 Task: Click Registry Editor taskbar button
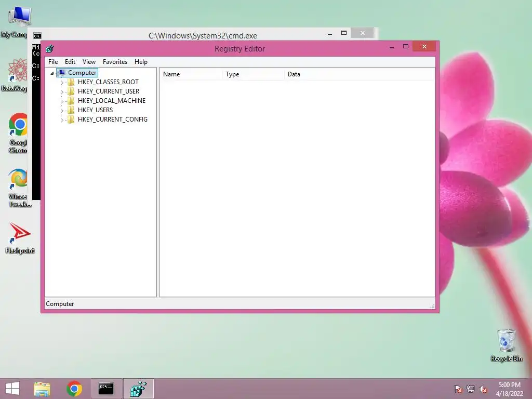[x=138, y=389]
